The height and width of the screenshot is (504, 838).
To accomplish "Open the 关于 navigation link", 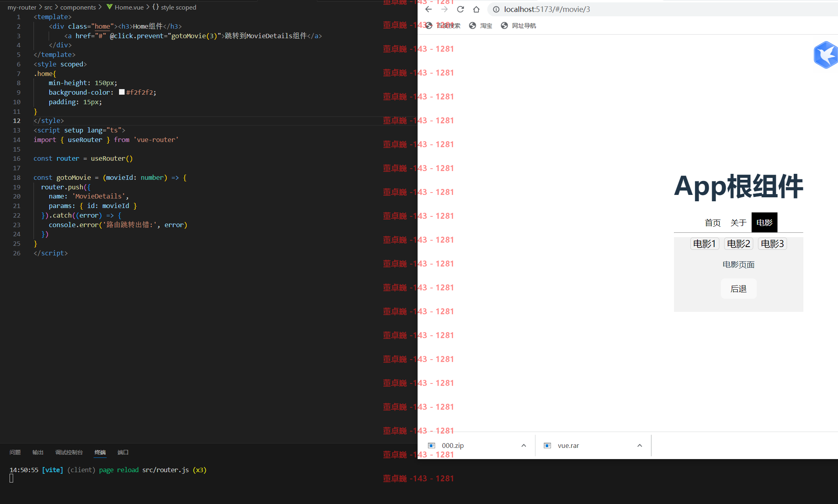I will point(738,222).
